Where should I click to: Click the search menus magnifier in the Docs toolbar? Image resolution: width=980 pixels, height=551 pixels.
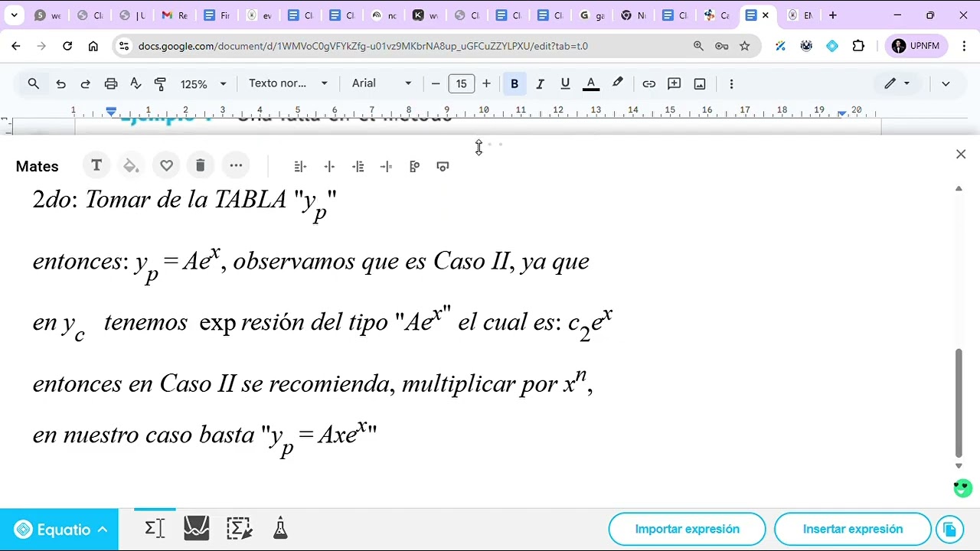pyautogui.click(x=34, y=83)
